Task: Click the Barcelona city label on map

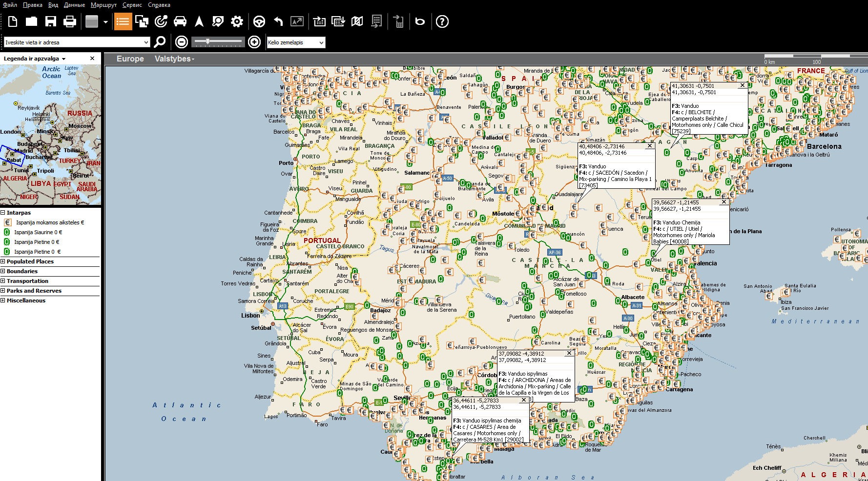Action: coord(824,146)
